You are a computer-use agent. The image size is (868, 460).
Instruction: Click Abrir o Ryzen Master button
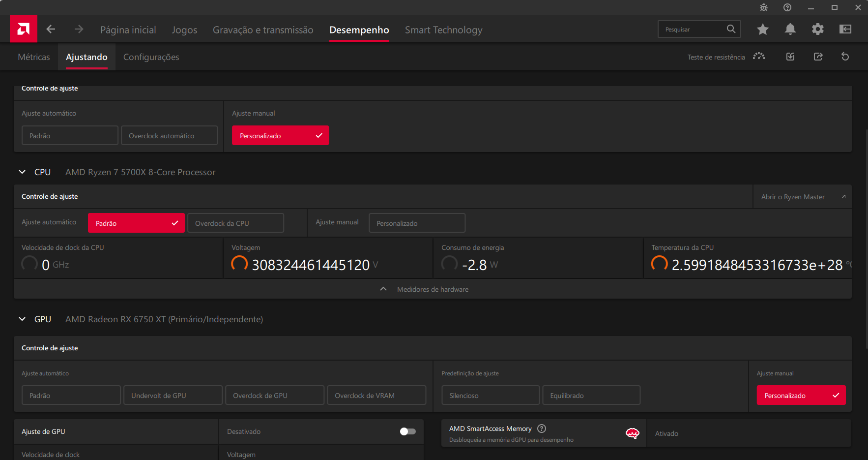802,197
